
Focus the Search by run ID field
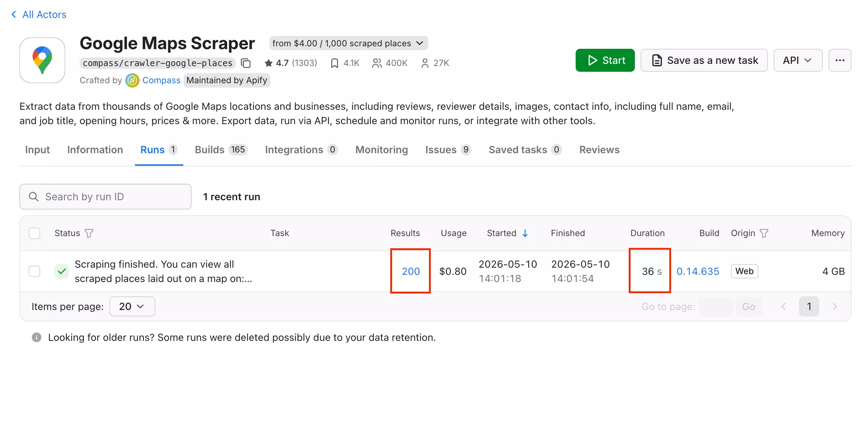point(105,197)
